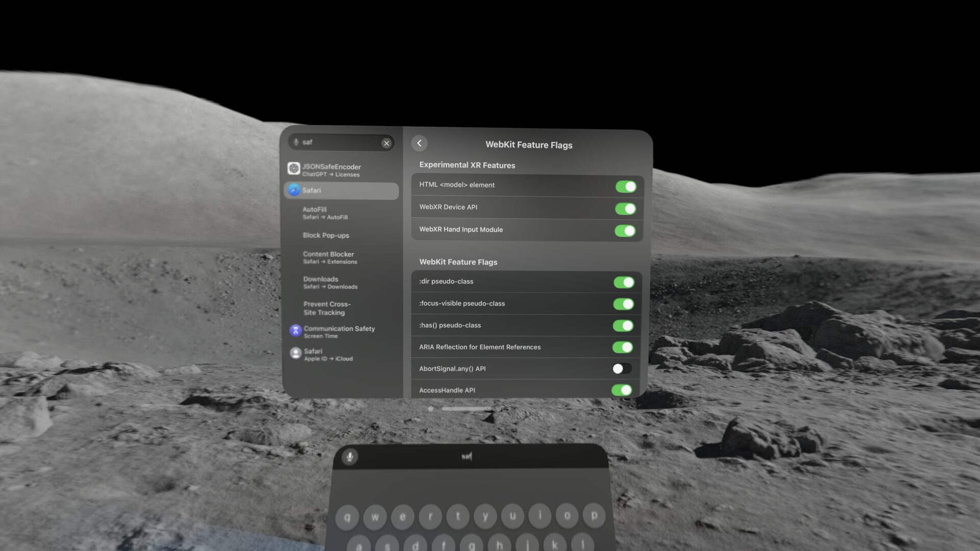Tap the T key on virtual keyboard
The height and width of the screenshot is (551, 980).
click(x=458, y=516)
